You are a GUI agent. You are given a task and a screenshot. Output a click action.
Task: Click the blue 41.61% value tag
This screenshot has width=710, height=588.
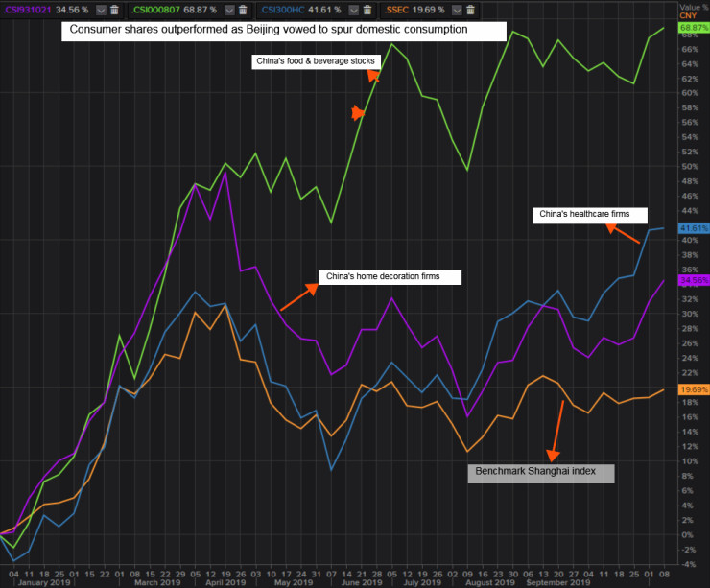click(694, 228)
